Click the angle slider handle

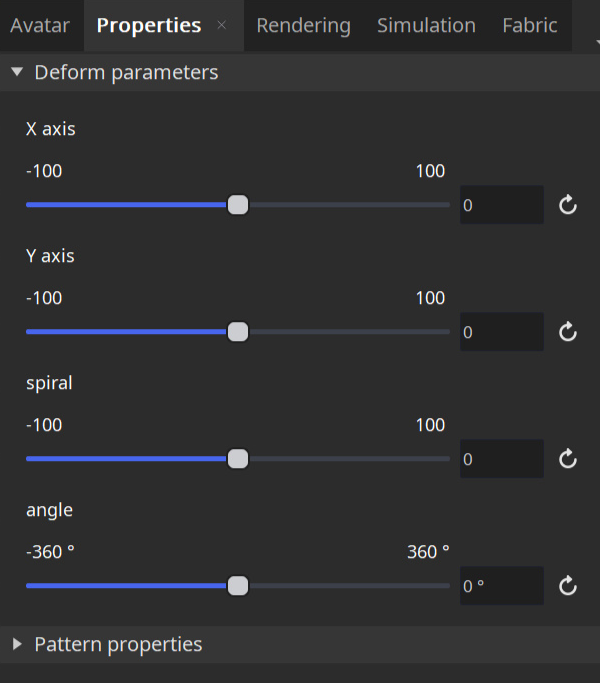click(238, 586)
